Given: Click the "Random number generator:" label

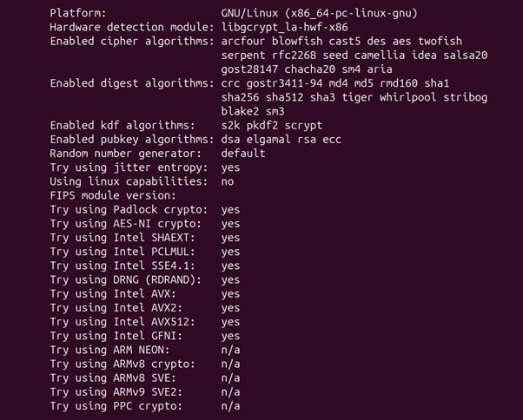Looking at the screenshot, I should pos(127,153).
